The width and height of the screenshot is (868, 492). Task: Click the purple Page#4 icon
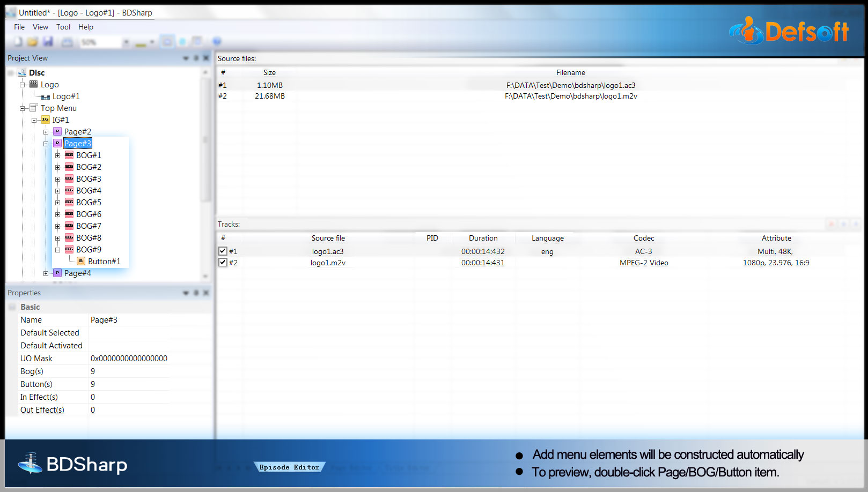57,273
